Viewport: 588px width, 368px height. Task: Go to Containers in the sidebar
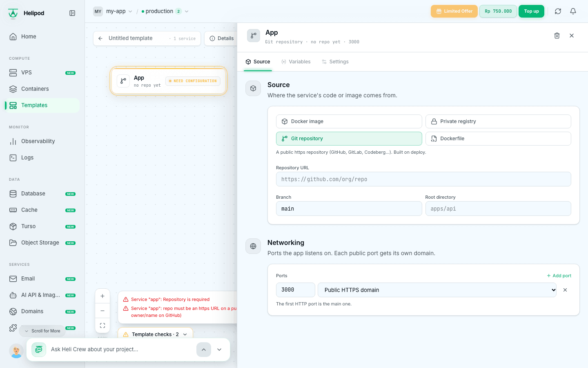pos(42,89)
